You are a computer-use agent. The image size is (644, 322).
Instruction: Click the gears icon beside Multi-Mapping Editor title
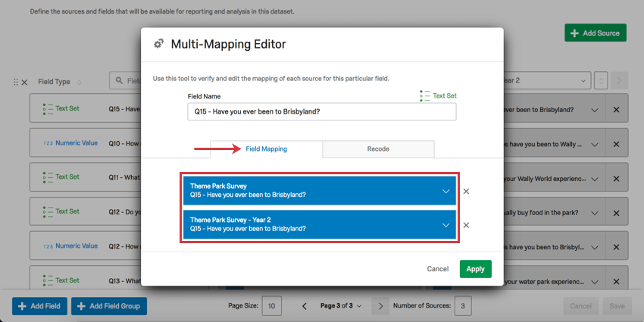(158, 44)
